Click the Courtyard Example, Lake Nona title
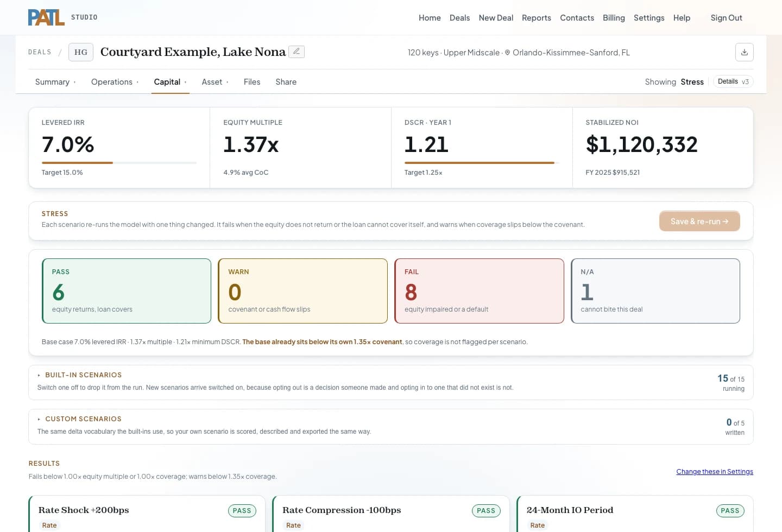The height and width of the screenshot is (532, 782). tap(193, 52)
